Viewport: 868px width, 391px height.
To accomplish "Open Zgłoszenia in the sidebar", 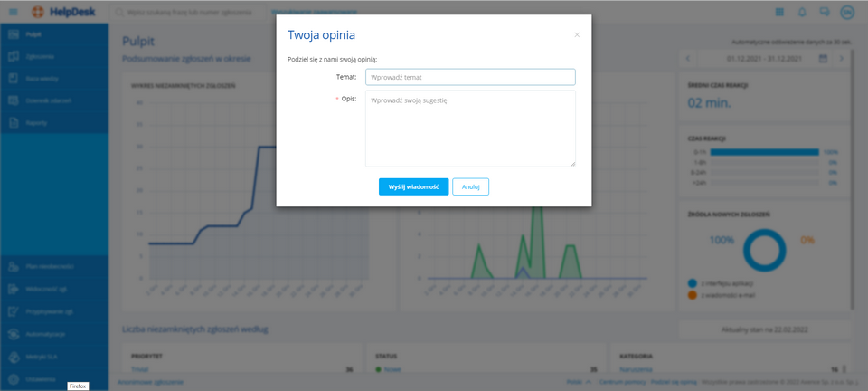I will pyautogui.click(x=41, y=56).
